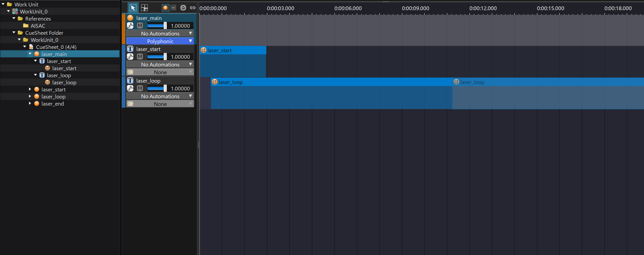The image size is (644, 255).
Task: Mute the laser_main cue
Action: [x=140, y=26]
